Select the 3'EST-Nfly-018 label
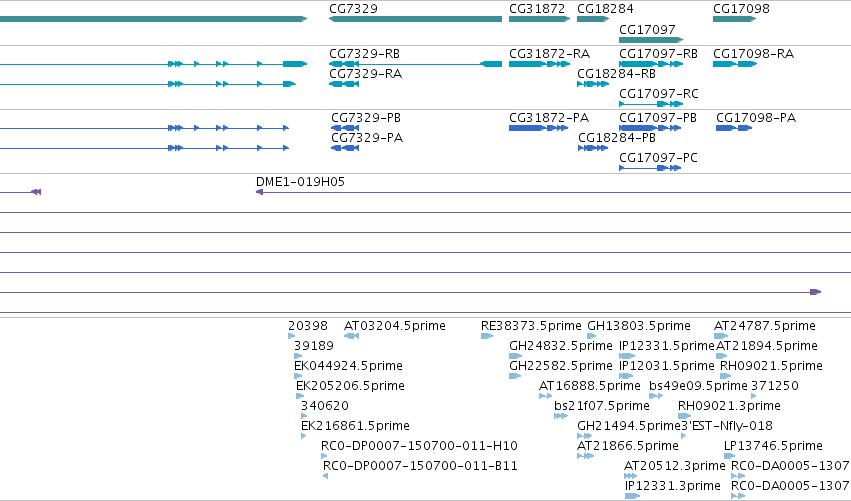Viewport: 851px width, 501px height. tap(727, 426)
